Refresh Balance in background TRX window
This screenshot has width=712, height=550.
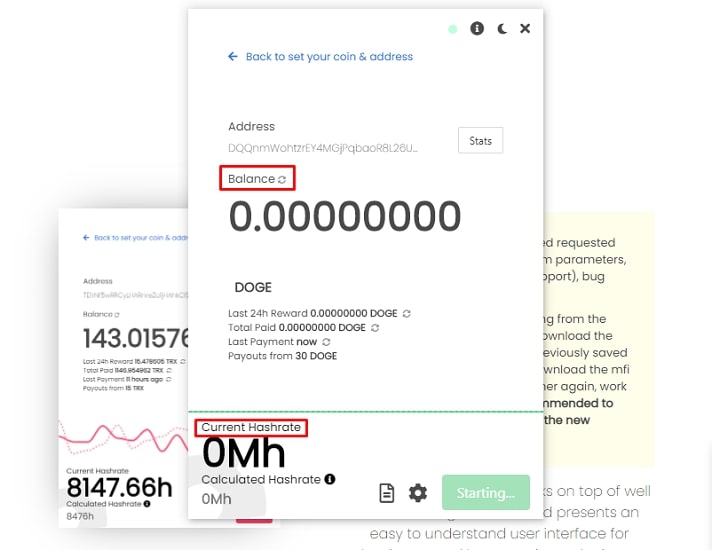[117, 314]
